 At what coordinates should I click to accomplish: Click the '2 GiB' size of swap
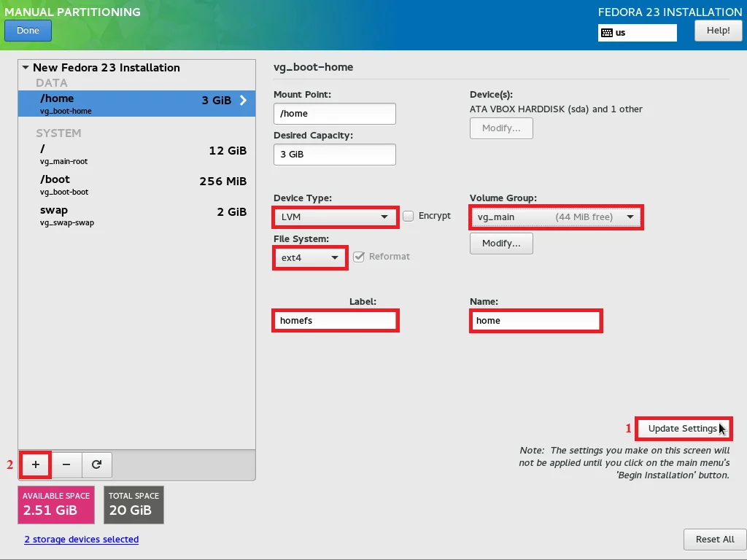[x=231, y=212]
